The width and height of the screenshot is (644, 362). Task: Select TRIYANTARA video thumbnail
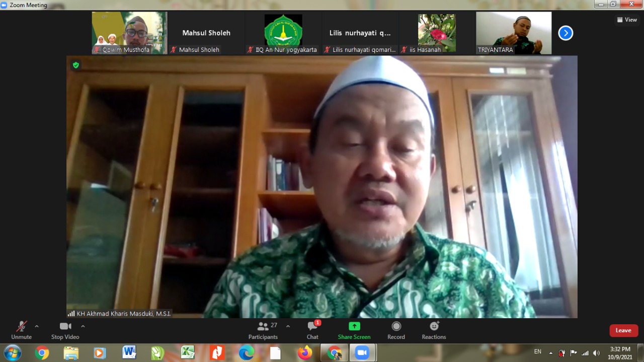(514, 33)
